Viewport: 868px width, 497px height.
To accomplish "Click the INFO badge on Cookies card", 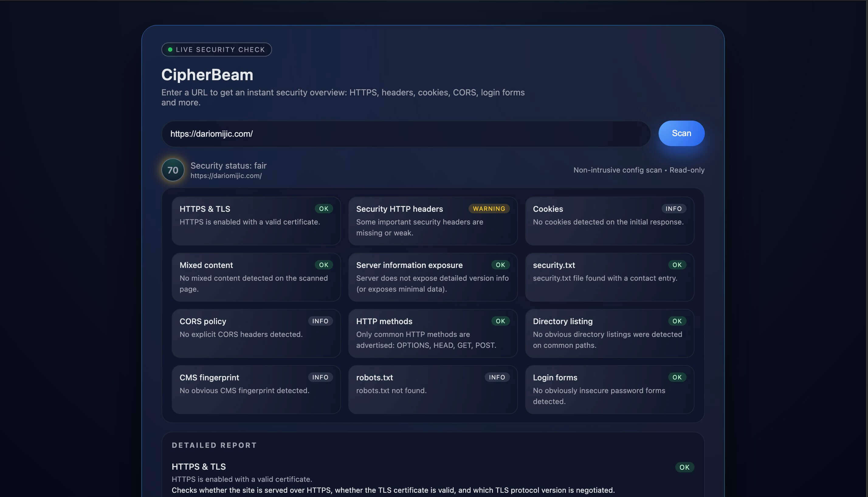I will [673, 209].
